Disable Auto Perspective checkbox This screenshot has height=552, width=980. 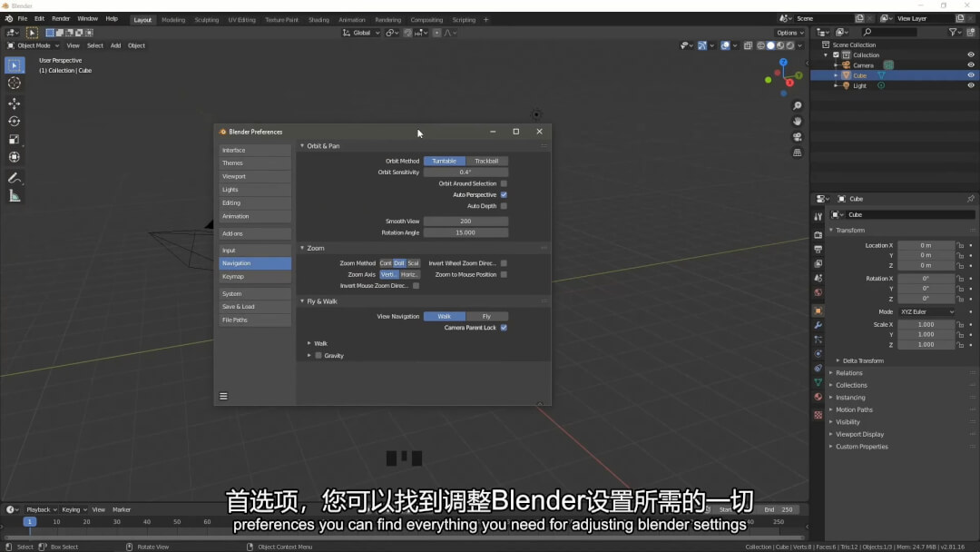pyautogui.click(x=504, y=195)
